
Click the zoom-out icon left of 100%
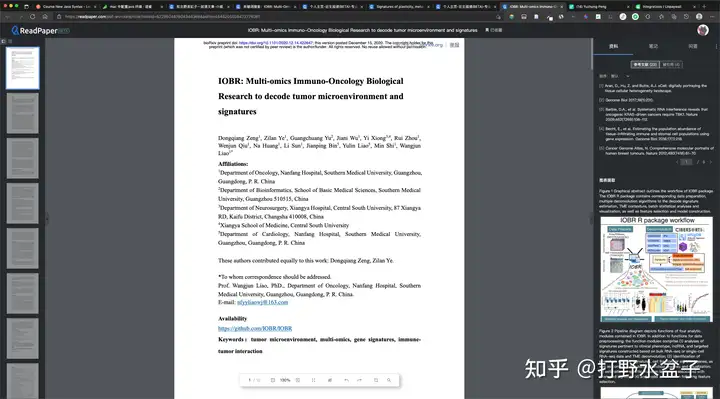click(x=273, y=380)
